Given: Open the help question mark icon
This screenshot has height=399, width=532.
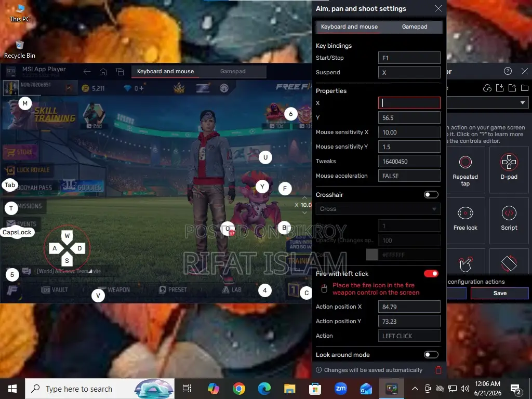Looking at the screenshot, I should 508,71.
